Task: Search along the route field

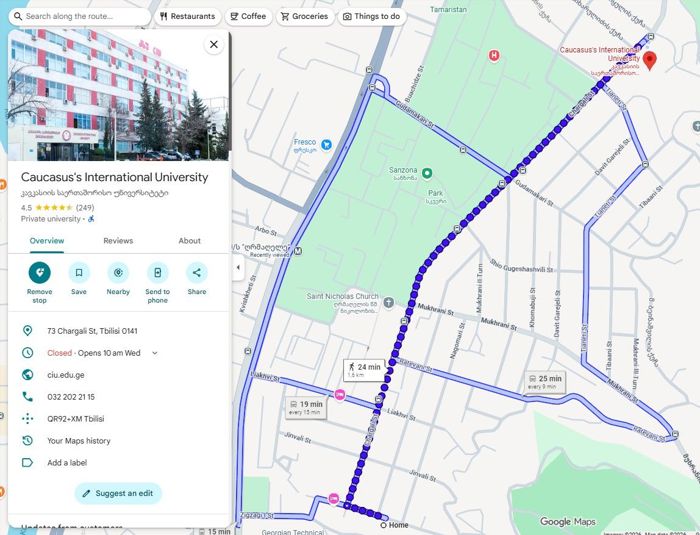Action: click(79, 17)
